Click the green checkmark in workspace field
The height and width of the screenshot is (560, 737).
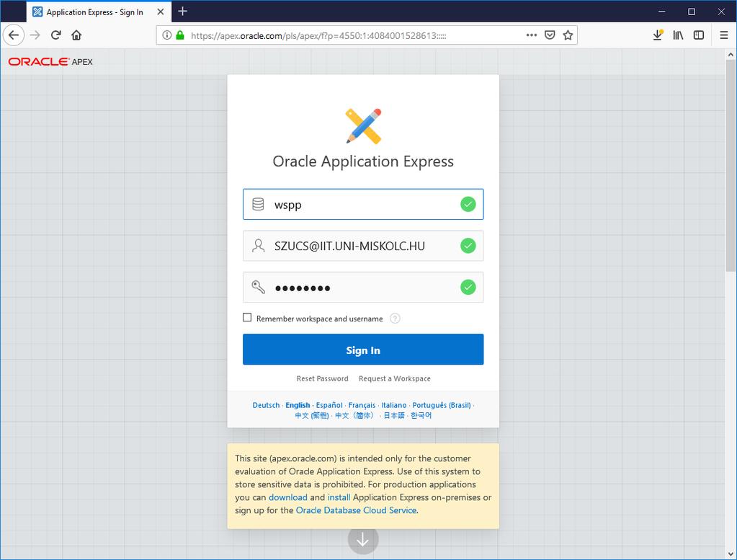(x=468, y=204)
